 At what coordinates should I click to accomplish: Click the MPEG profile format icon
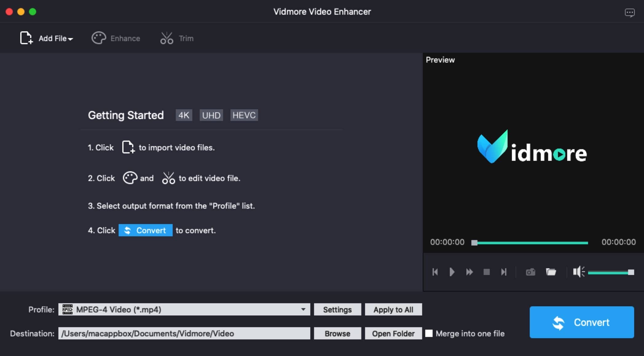tap(67, 309)
